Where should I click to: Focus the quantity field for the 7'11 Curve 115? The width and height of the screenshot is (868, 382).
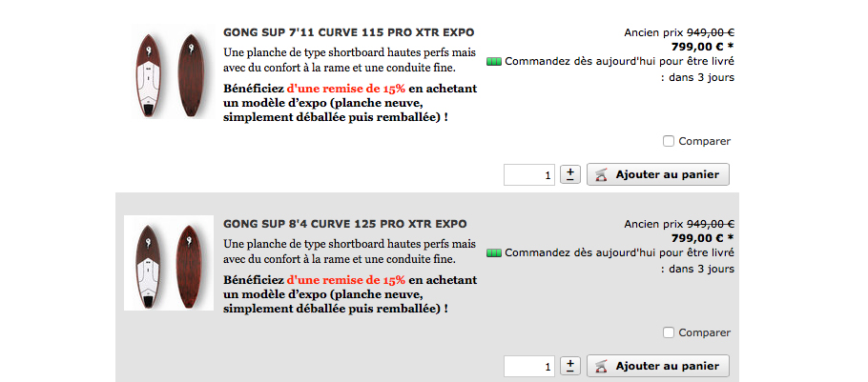pos(529,174)
